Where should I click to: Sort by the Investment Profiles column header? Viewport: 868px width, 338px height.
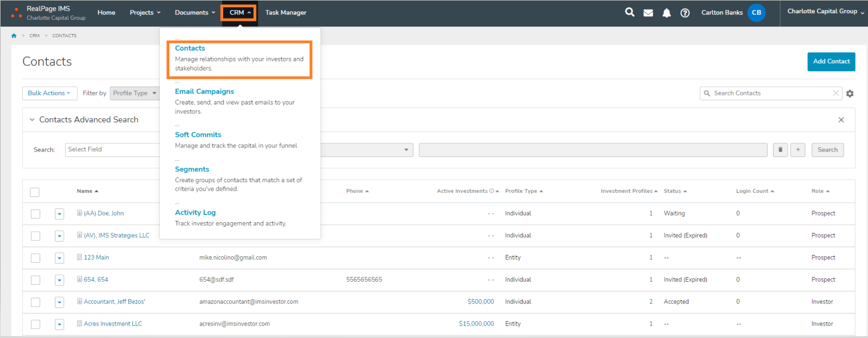click(629, 191)
